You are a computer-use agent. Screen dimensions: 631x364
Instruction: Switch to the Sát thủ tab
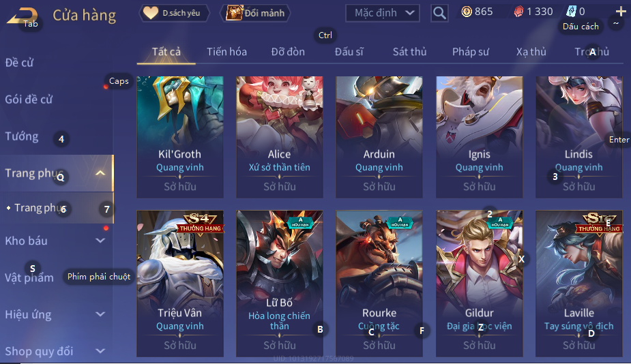pos(409,52)
